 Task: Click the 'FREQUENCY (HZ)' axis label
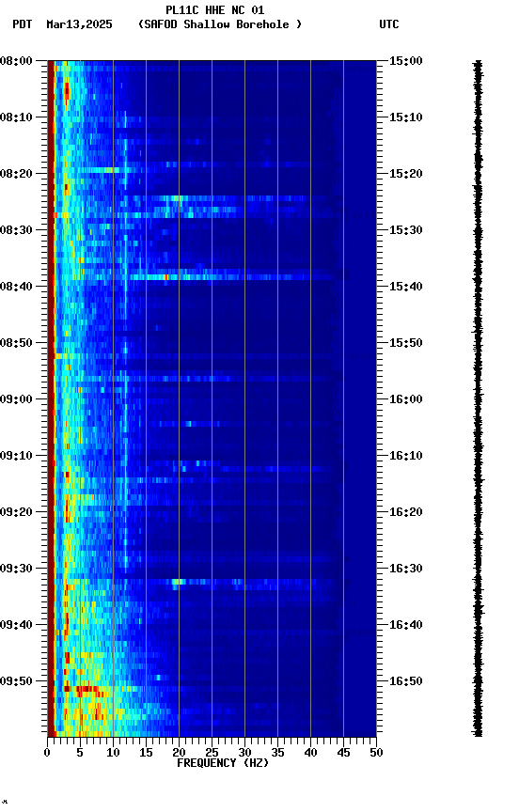pyautogui.click(x=223, y=763)
